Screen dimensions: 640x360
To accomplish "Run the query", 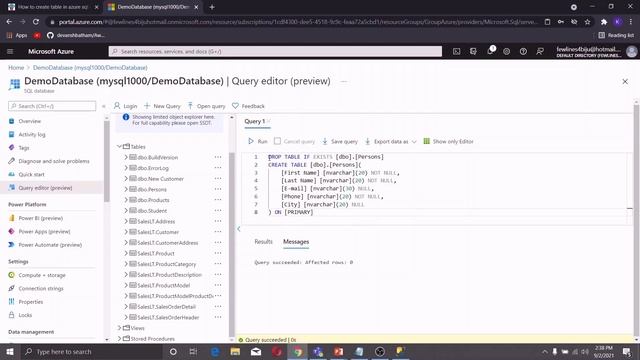I will click(x=258, y=141).
